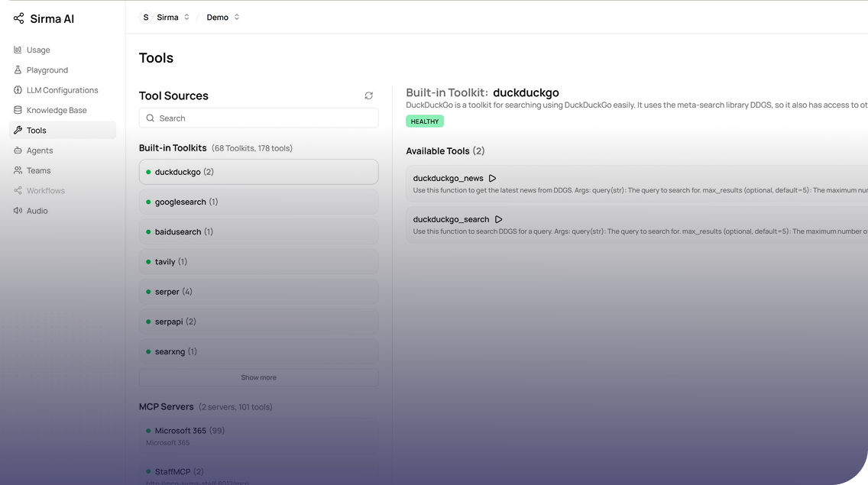Open LLM Configurations in sidebar
The height and width of the screenshot is (485, 868).
point(62,90)
